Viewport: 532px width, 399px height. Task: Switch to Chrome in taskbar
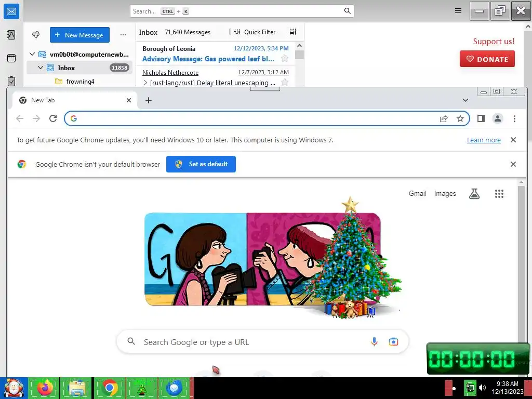coord(109,388)
